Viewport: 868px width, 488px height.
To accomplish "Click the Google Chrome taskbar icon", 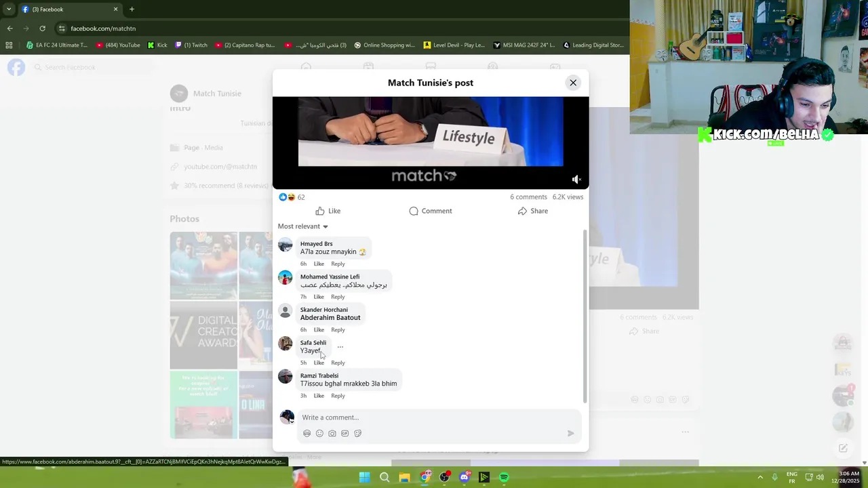I will 425,477.
